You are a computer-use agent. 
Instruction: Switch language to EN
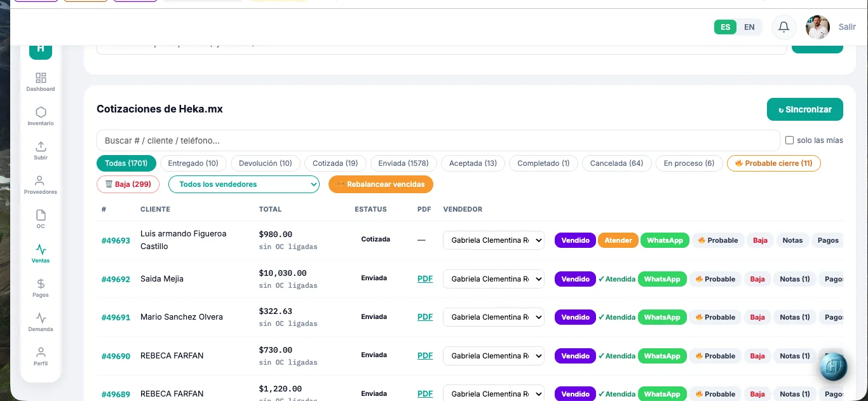(750, 27)
